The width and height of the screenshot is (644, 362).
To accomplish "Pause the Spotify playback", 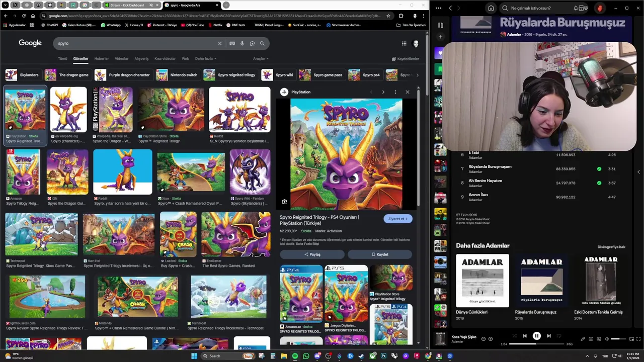I will tap(536, 336).
